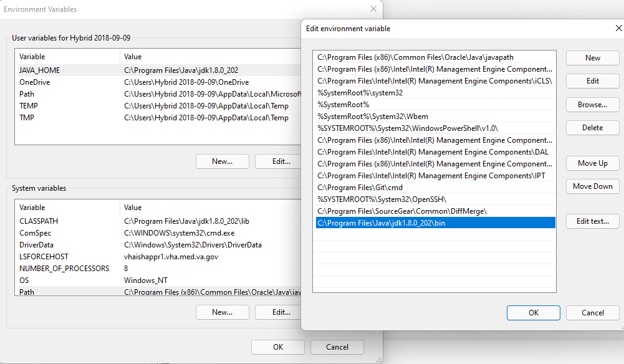624x364 pixels.
Task: Sort system variables by the Variable header
Action: point(67,208)
